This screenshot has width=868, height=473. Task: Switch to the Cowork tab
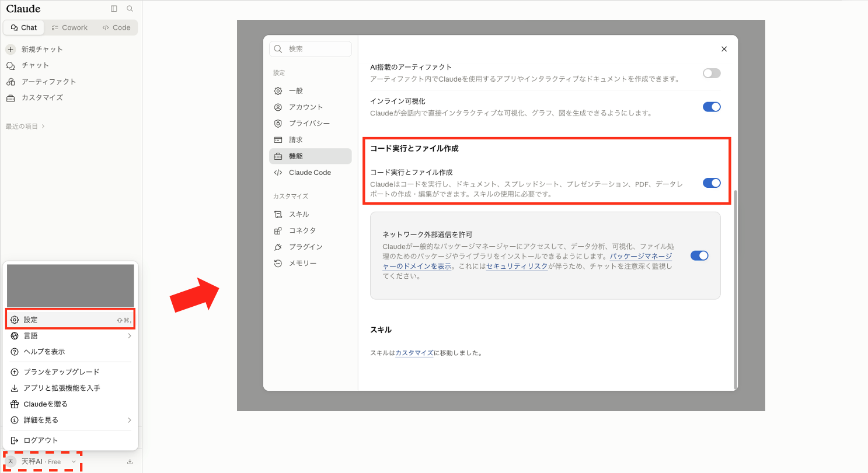pyautogui.click(x=69, y=27)
